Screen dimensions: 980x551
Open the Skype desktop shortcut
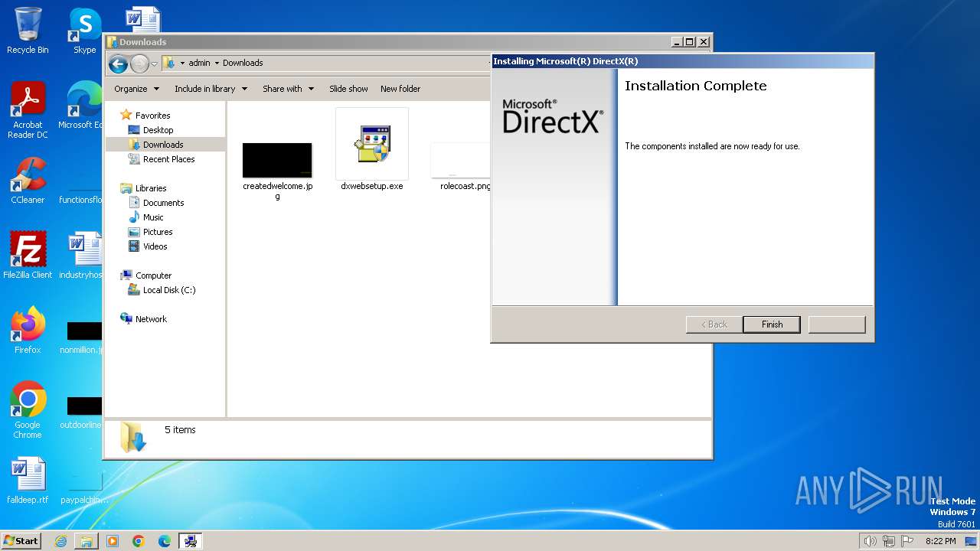(x=84, y=31)
